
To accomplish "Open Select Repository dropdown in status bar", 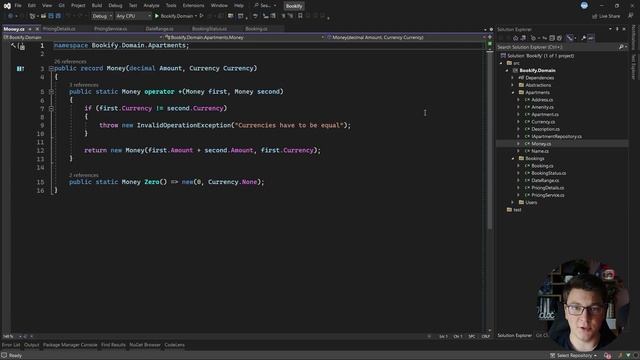I will coord(573,356).
